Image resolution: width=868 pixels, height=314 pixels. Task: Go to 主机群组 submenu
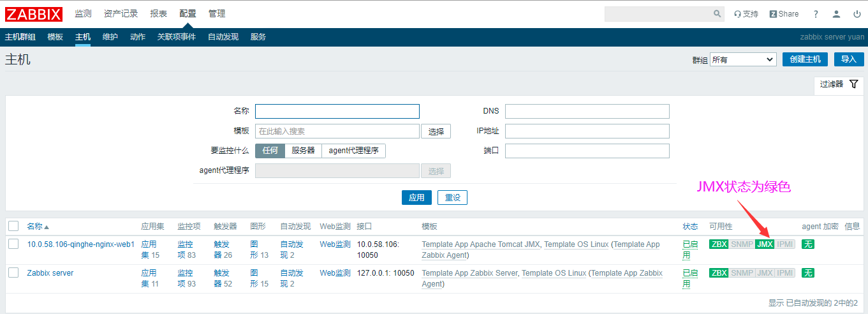[20, 37]
